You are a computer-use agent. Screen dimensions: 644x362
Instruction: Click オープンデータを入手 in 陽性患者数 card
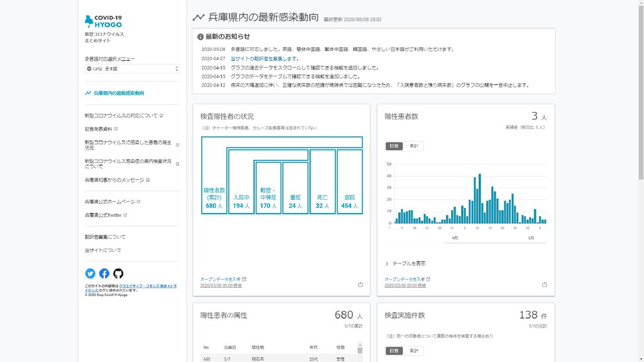tap(408, 279)
